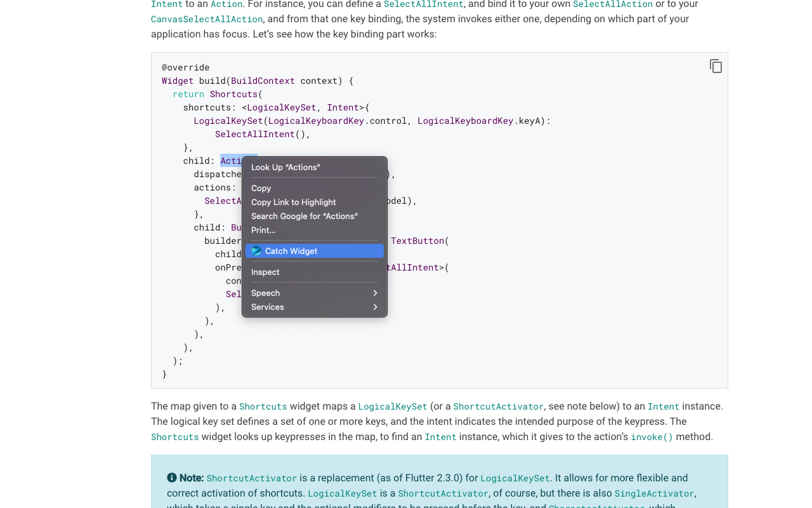This screenshot has height=508, width=812.
Task: Click LogicalKeySet link after "widget maps a"
Action: point(392,406)
